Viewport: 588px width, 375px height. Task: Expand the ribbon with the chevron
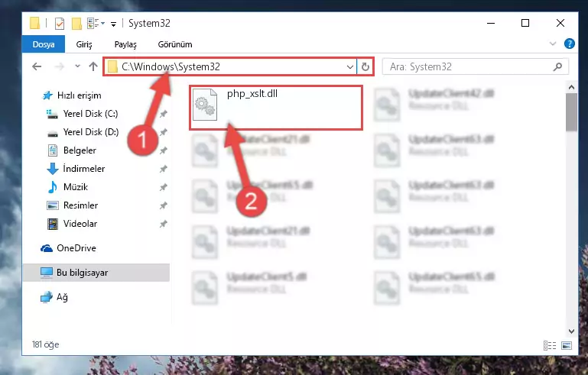pyautogui.click(x=553, y=44)
